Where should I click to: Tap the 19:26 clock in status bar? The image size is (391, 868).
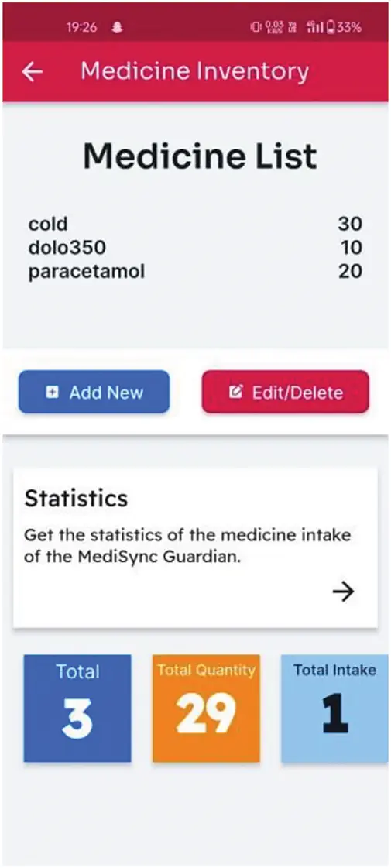tap(82, 27)
